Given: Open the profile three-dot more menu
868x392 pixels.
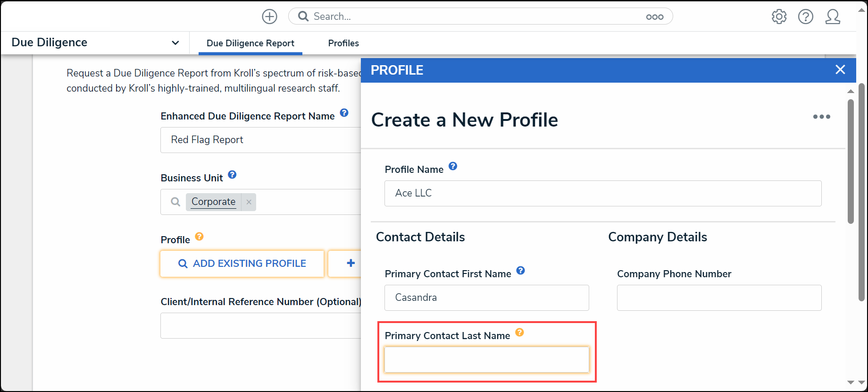Looking at the screenshot, I should 821,117.
